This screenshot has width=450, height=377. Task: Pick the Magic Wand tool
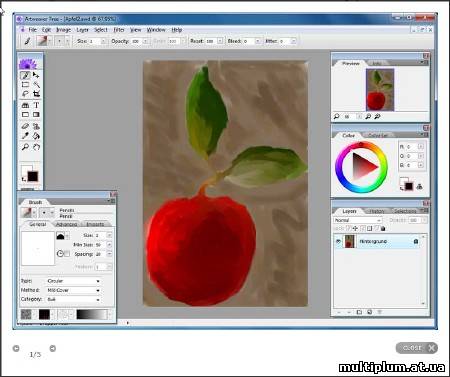pos(36,84)
